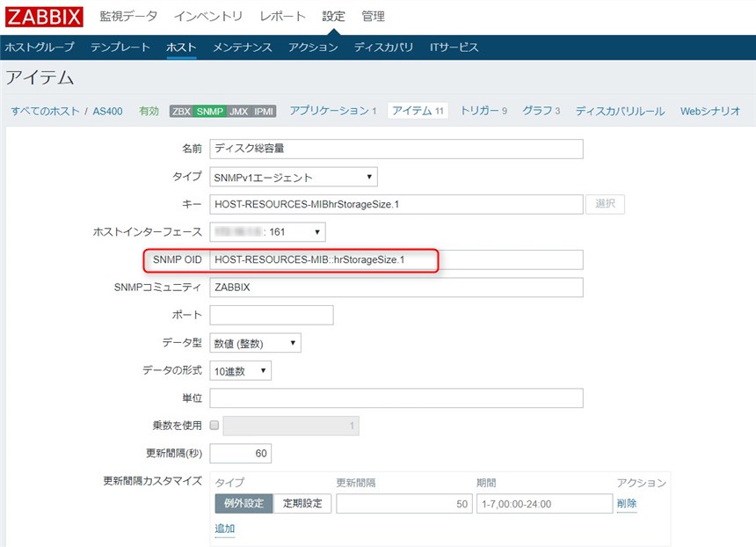The height and width of the screenshot is (547, 756).
Task: Open the インベントリ menu
Action: 207,17
